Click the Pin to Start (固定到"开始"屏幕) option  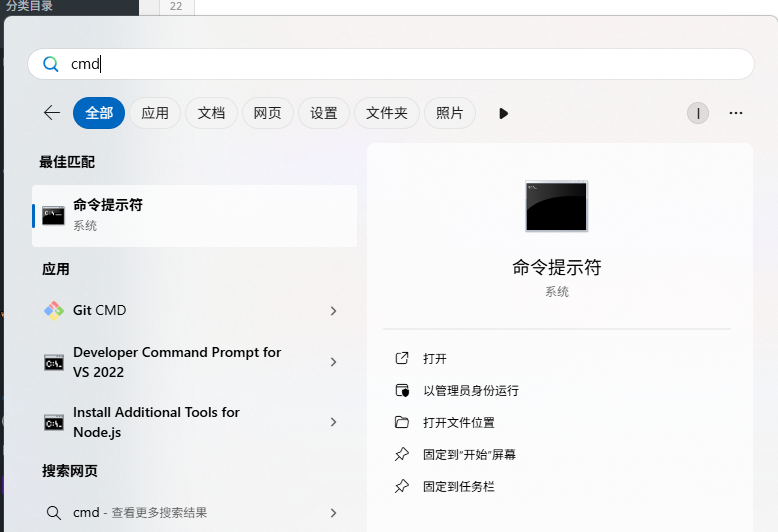pos(468,454)
